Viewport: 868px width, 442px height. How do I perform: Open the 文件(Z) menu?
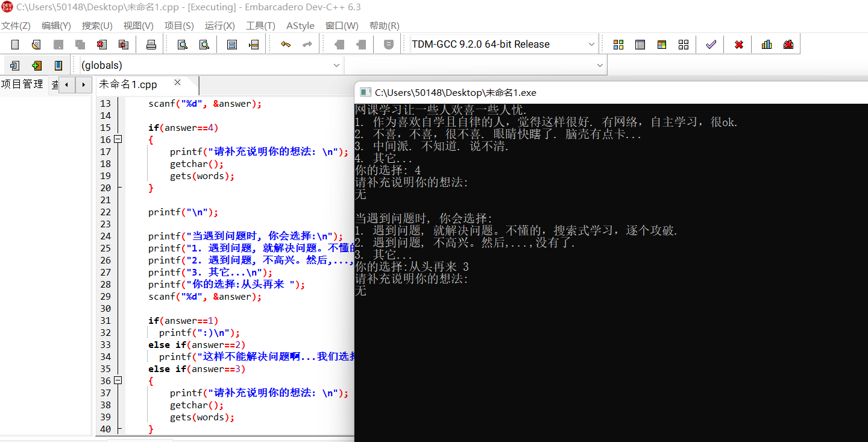coord(16,26)
